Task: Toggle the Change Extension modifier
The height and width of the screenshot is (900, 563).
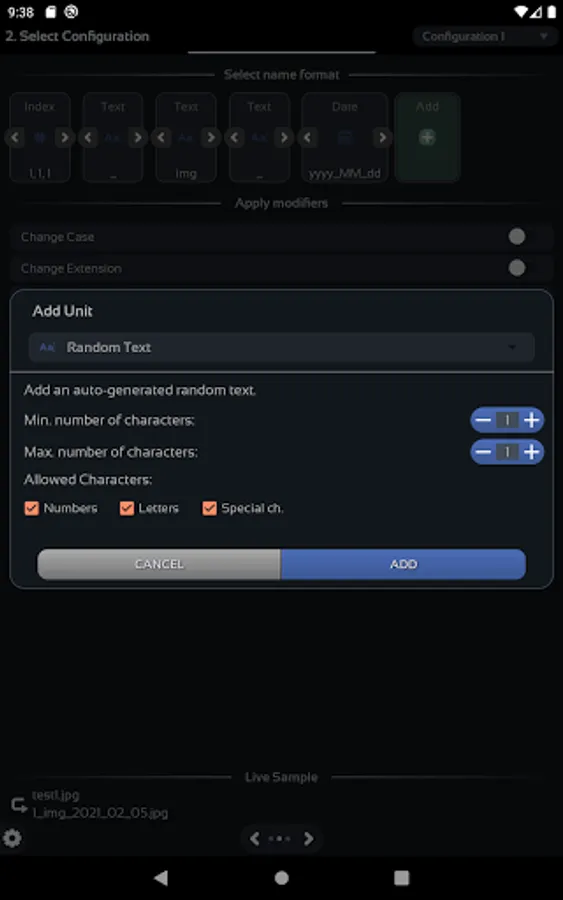Action: click(x=517, y=268)
